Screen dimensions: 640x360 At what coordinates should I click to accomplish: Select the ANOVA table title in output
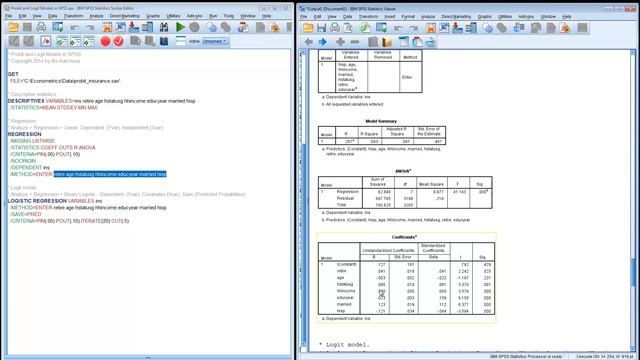(403, 171)
